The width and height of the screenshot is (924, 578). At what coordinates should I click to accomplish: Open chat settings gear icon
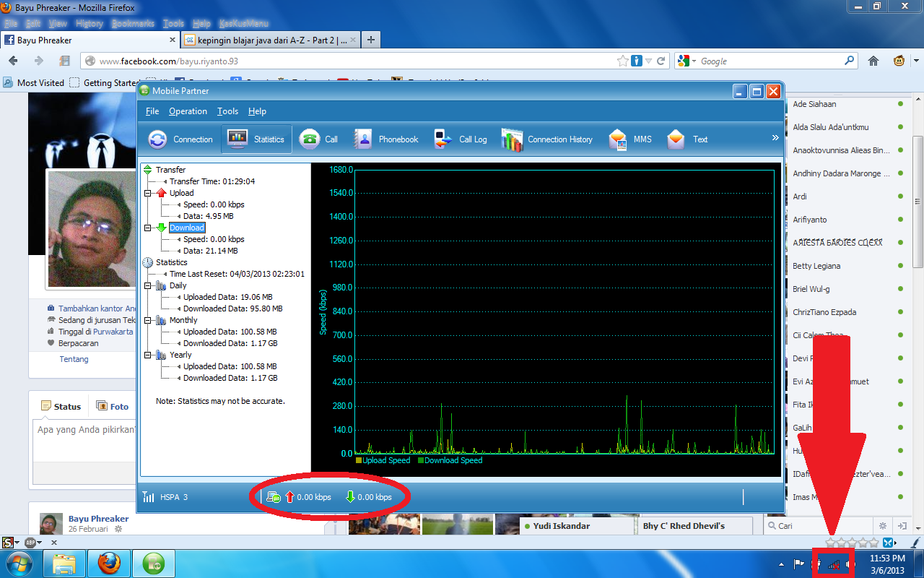click(x=882, y=525)
